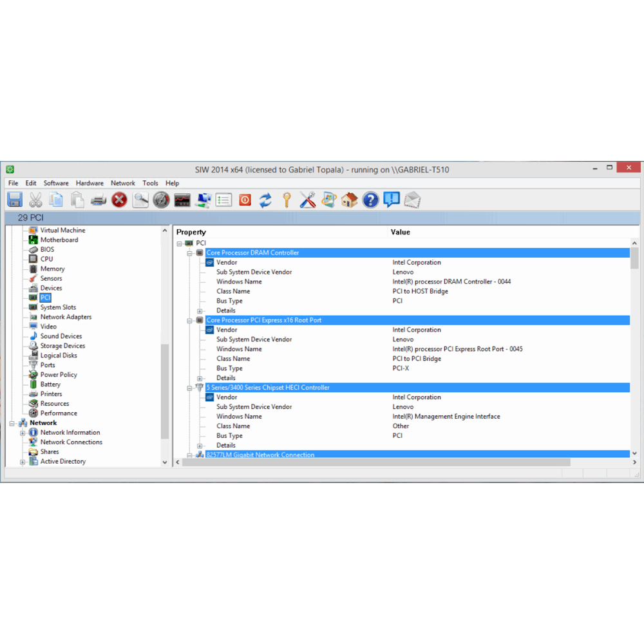Expand Details under the HECI Controller
Image resolution: width=644 pixels, height=644 pixels.
pos(200,446)
